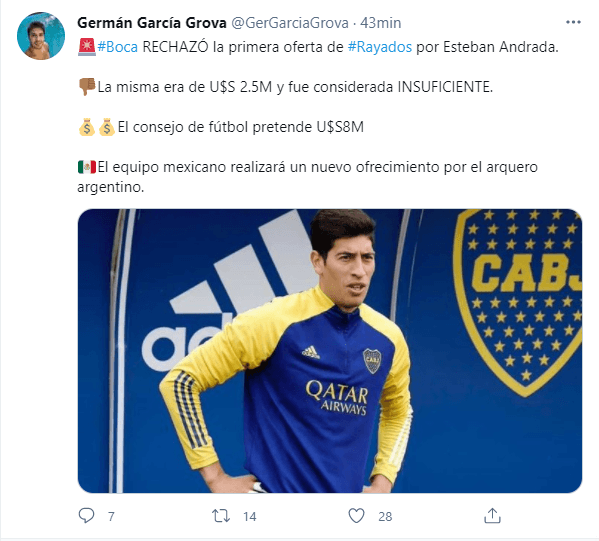Click the first money bag emoji
599x541 pixels.
point(87,127)
